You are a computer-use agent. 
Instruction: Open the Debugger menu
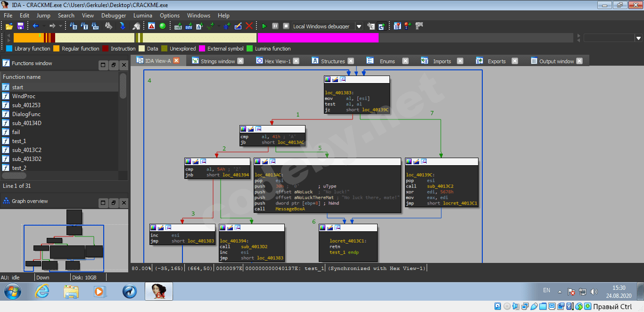click(x=113, y=16)
